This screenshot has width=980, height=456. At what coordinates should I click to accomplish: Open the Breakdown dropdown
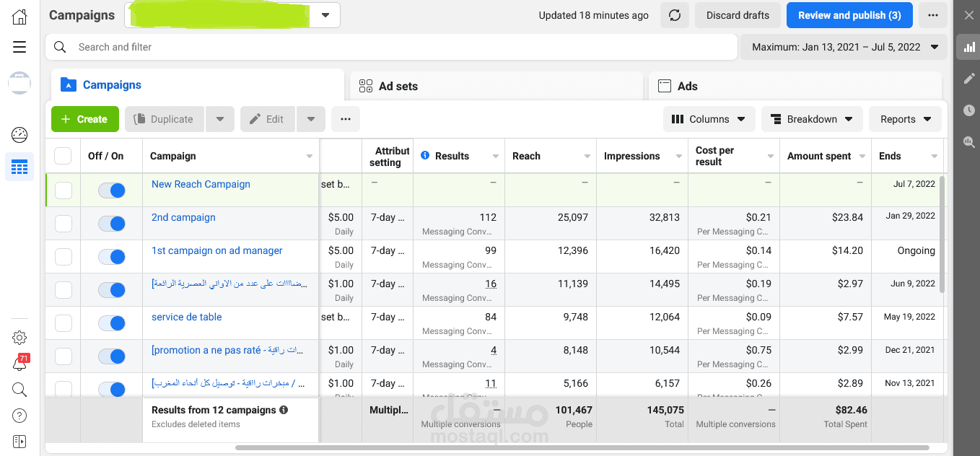812,119
